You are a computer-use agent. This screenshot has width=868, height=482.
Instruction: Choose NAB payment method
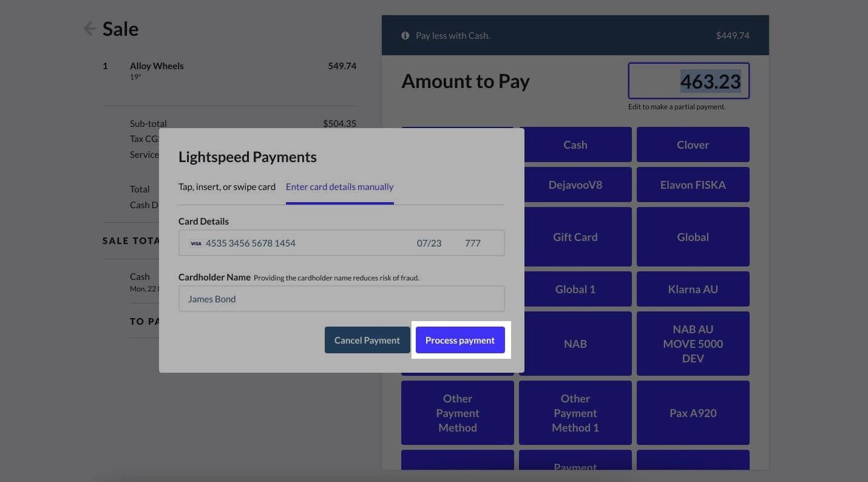[575, 344]
